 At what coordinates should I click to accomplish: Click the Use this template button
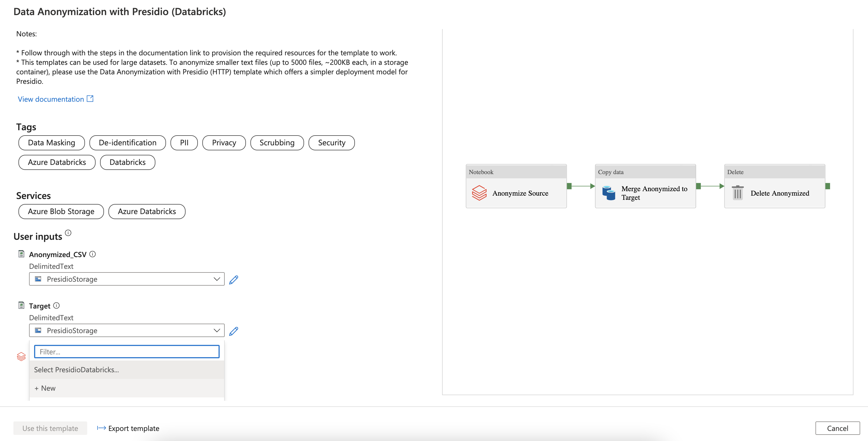50,428
